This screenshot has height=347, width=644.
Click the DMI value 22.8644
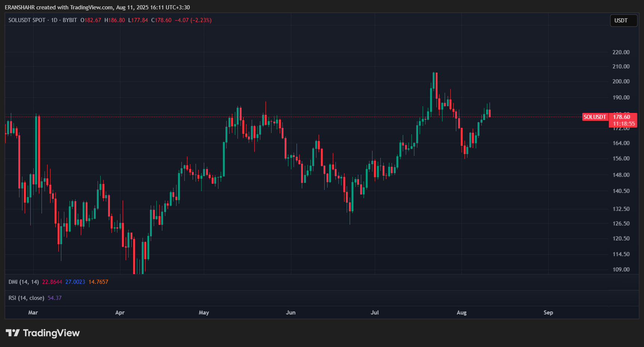pos(52,282)
